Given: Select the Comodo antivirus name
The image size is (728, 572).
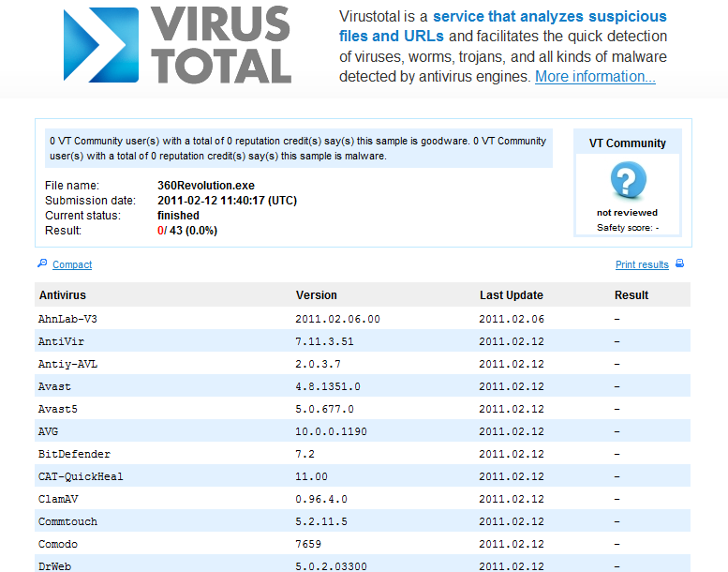Looking at the screenshot, I should coord(57,544).
